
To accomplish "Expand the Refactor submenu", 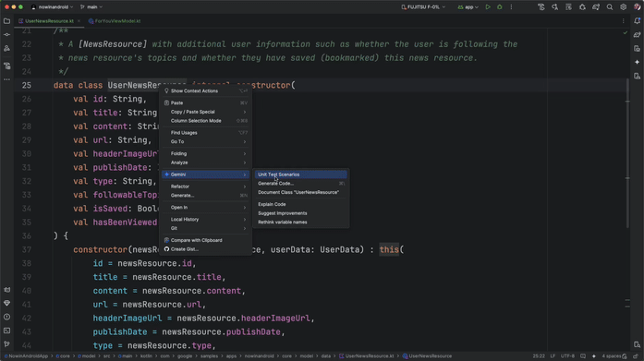I will (x=206, y=187).
